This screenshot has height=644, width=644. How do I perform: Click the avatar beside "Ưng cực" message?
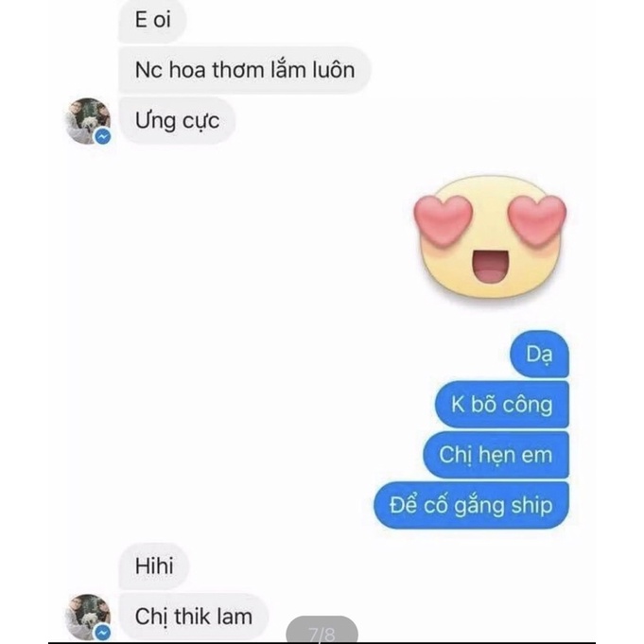pos(88,121)
